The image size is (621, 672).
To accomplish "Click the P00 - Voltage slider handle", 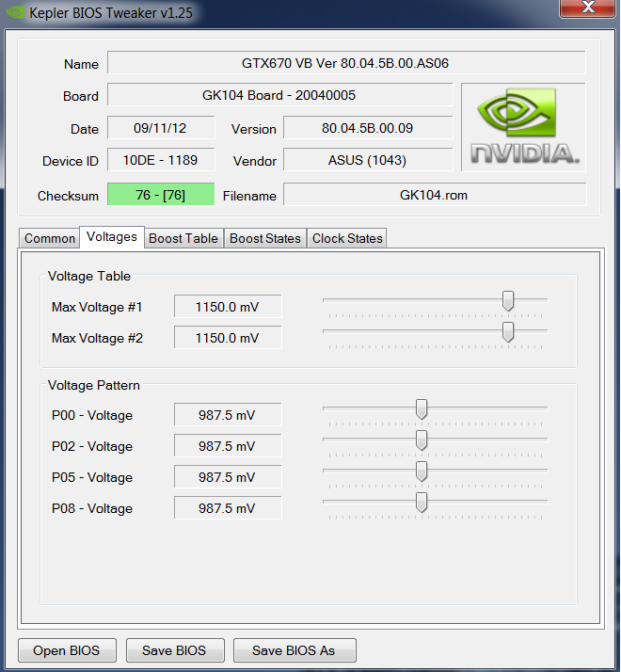I will [x=422, y=409].
